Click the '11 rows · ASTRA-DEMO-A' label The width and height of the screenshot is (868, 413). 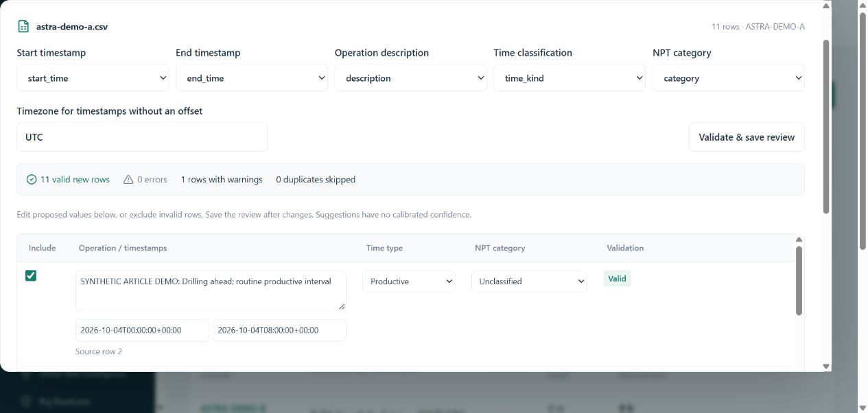coord(758,27)
